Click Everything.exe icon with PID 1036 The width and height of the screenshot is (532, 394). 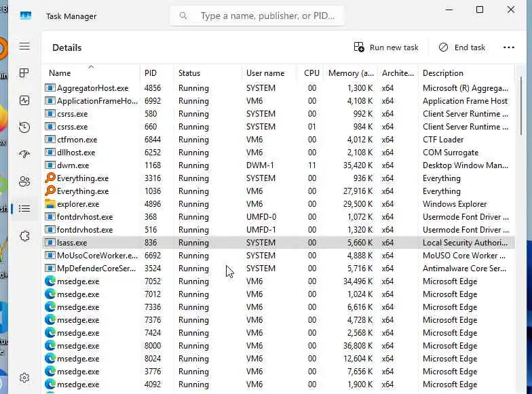pyautogui.click(x=50, y=191)
